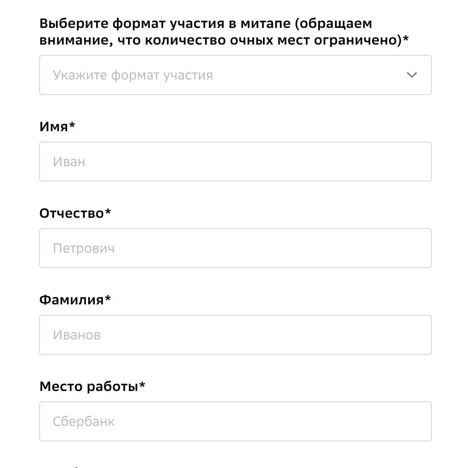Click the "Имя" field label
Screen dimensions: 476x468
point(54,127)
